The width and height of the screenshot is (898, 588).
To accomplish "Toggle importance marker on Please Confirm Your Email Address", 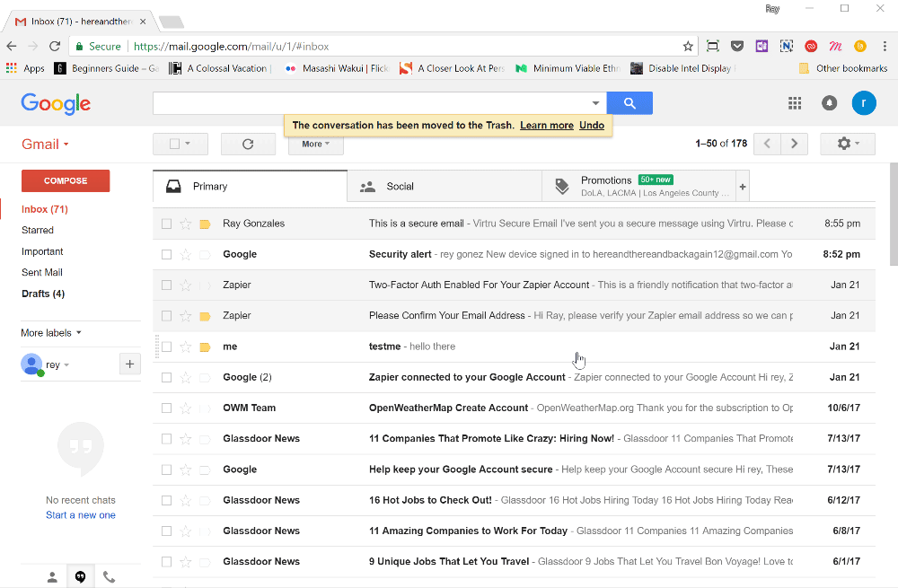I will click(x=205, y=316).
